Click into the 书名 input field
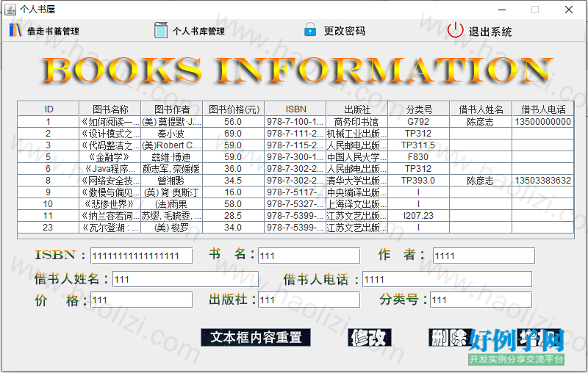588x373 pixels. click(x=309, y=256)
